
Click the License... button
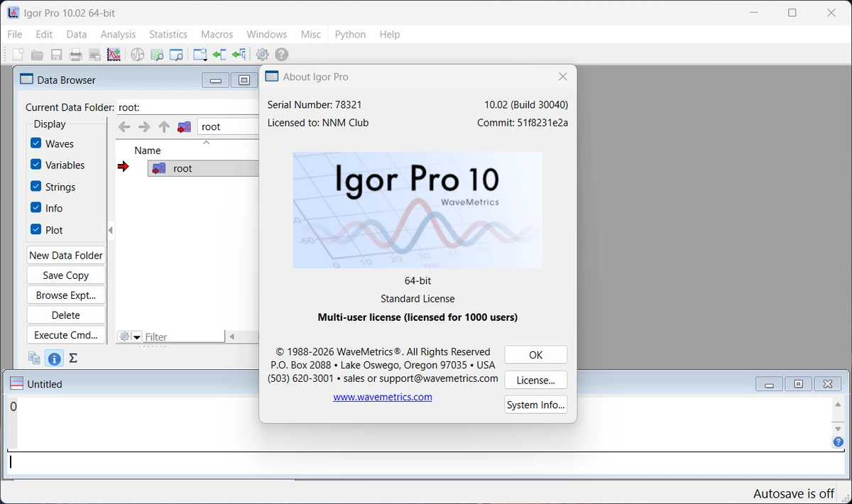[536, 380]
